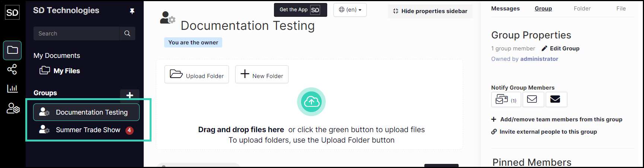Open the reports bar chart icon

point(12,88)
